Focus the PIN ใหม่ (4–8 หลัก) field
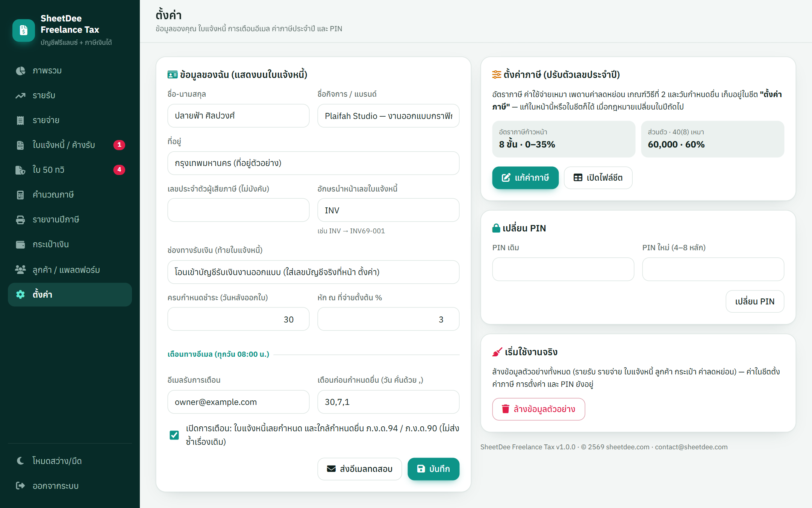Image resolution: width=812 pixels, height=508 pixels. (713, 269)
